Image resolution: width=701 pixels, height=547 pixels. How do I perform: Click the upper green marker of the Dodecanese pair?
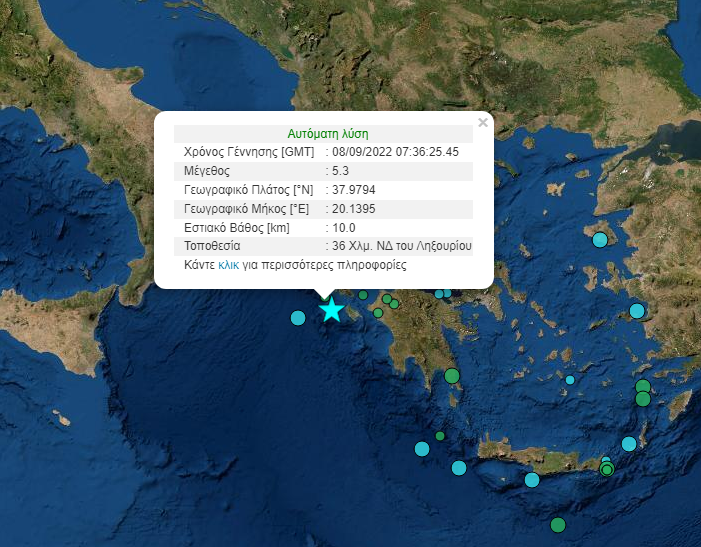pos(642,387)
